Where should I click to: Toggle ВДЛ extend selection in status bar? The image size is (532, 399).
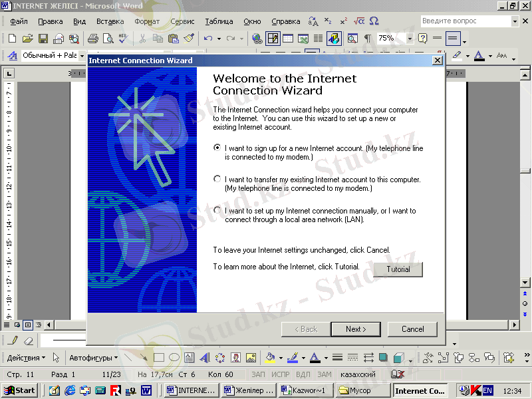303,374
